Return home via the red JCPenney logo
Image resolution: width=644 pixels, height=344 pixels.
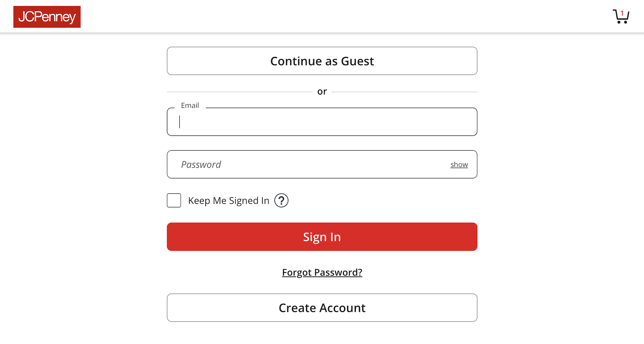click(x=47, y=17)
